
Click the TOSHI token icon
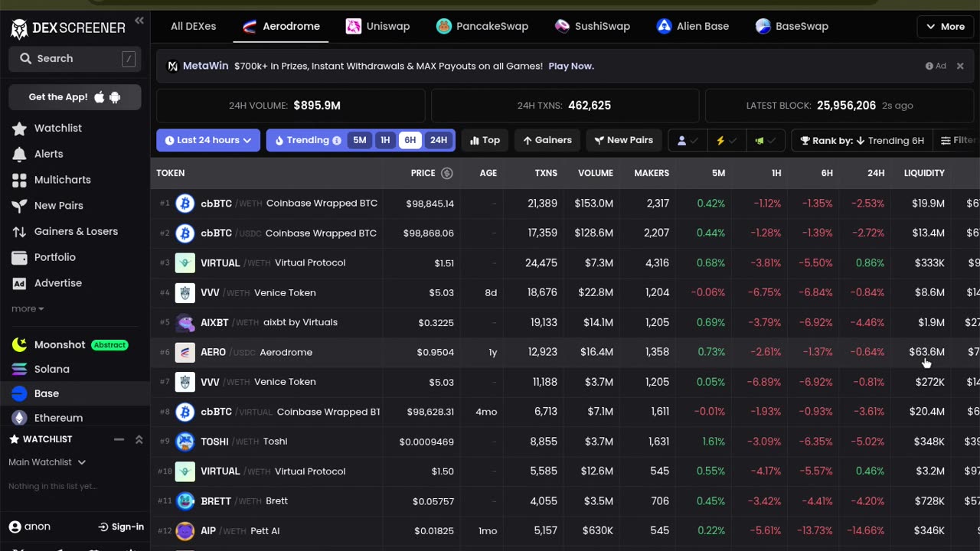pos(185,442)
